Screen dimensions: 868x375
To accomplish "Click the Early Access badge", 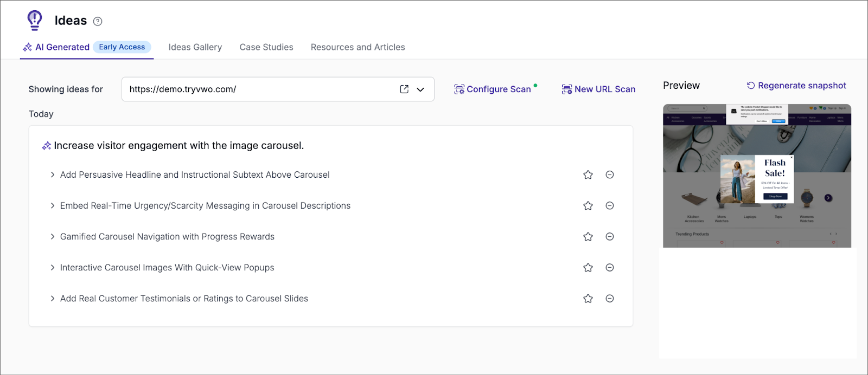I will 122,47.
